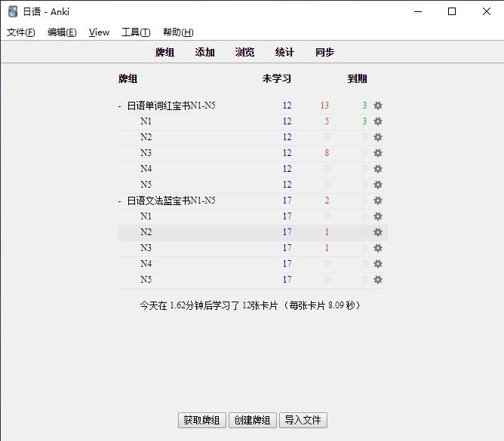Open the View menu
Image resolution: width=504 pixels, height=441 pixels.
[x=99, y=32]
